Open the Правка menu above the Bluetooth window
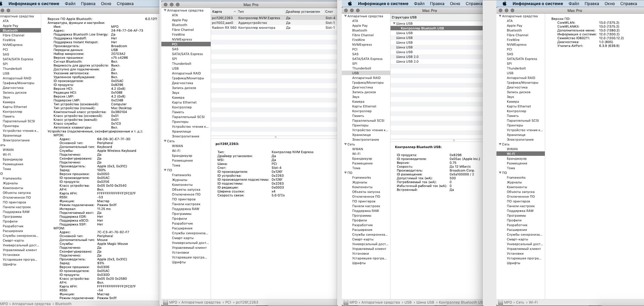Screen dimensions: 644x306 [88, 4]
